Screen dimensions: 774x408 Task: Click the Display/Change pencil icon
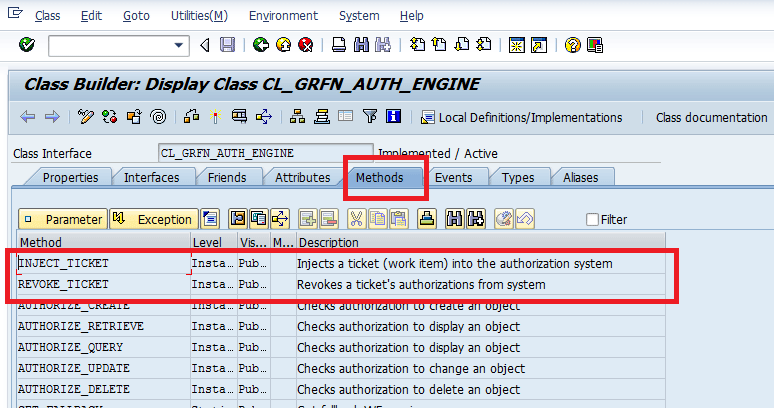(86, 117)
